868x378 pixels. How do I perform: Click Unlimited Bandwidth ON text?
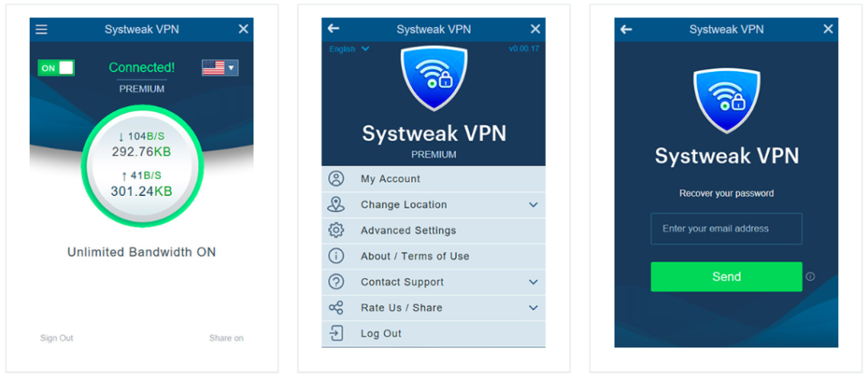[142, 253]
